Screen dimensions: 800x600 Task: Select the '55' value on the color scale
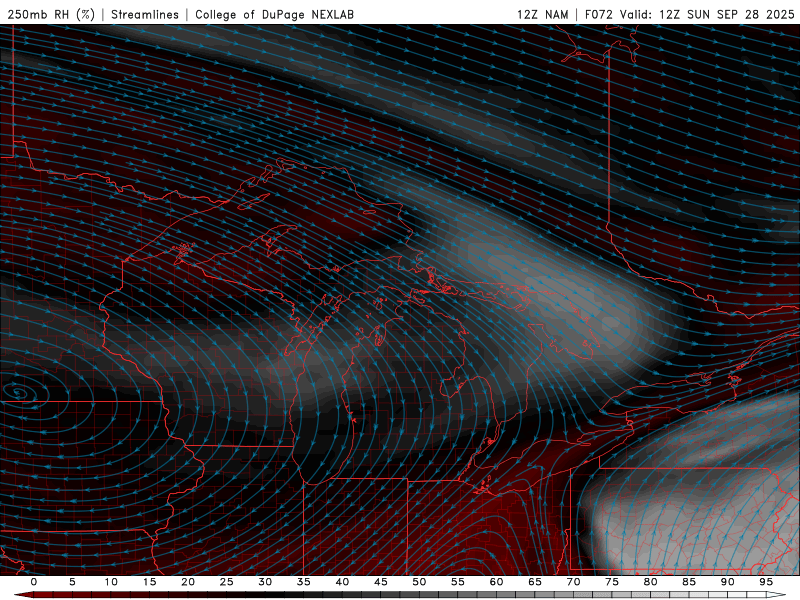coord(458,582)
